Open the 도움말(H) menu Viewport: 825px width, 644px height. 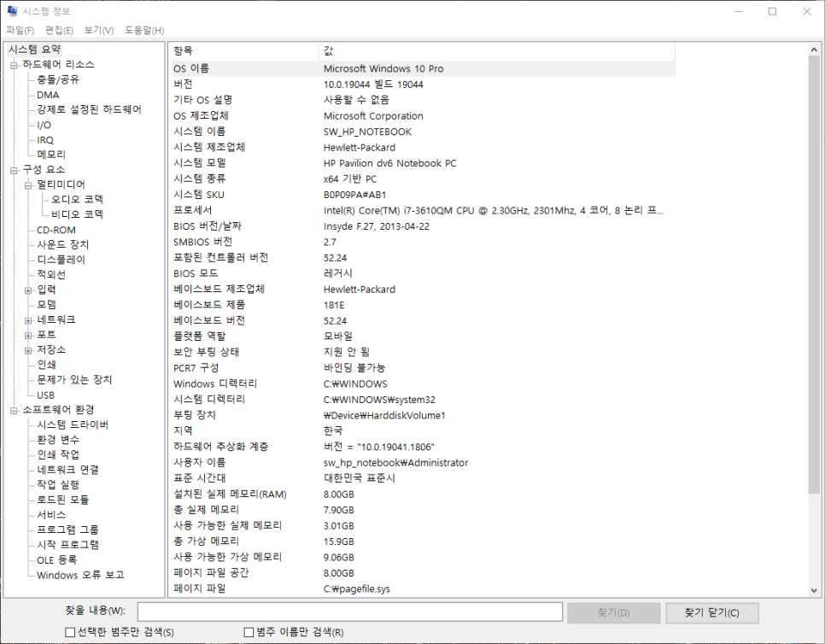pyautogui.click(x=144, y=31)
